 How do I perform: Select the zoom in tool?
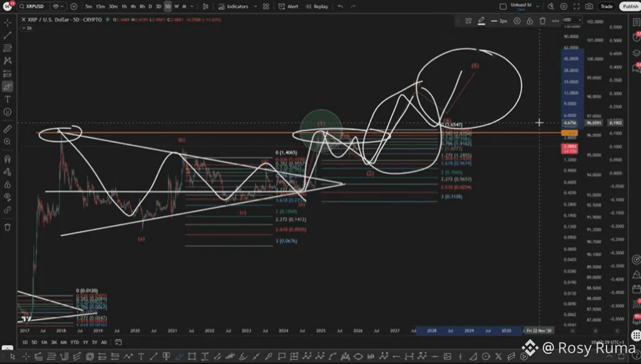click(8, 142)
